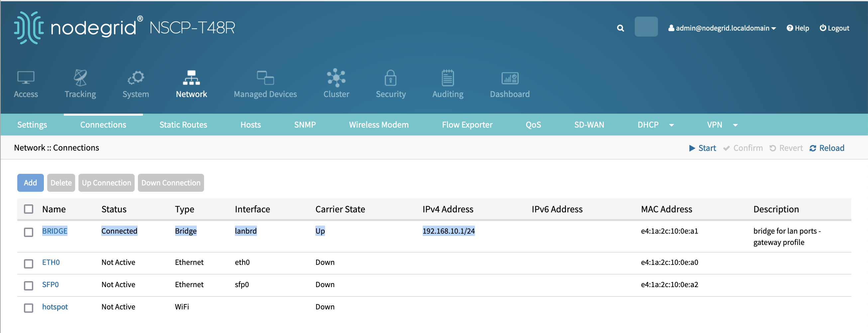The width and height of the screenshot is (868, 333).
Task: Open the BRIDGE connection link
Action: 54,231
